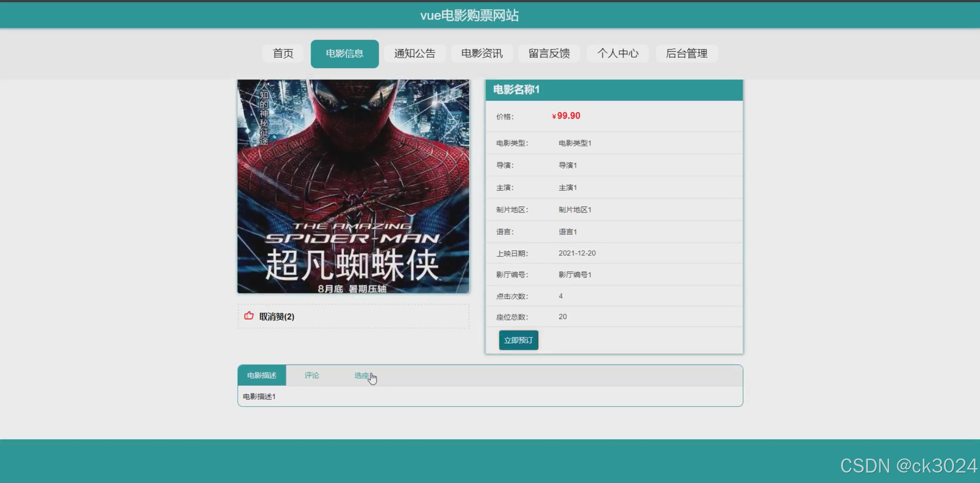The image size is (980, 483).
Task: Click the 2021-12-20 release date value
Action: tap(577, 253)
